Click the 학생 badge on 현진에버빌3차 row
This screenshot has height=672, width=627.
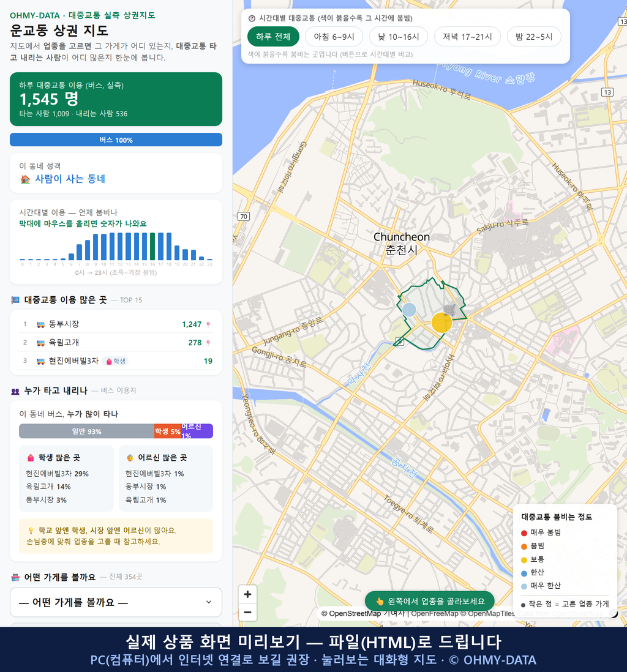click(x=115, y=361)
